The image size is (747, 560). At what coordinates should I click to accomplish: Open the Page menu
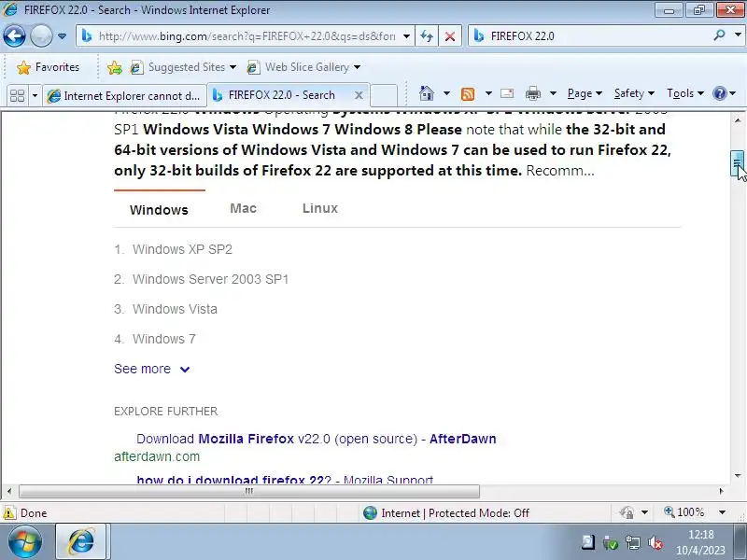tap(585, 93)
